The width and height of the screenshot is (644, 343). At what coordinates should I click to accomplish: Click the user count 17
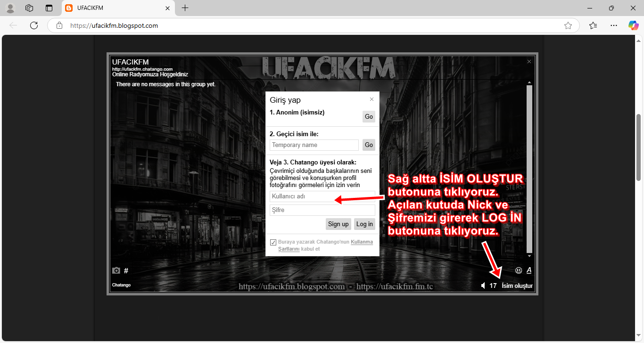pyautogui.click(x=493, y=286)
